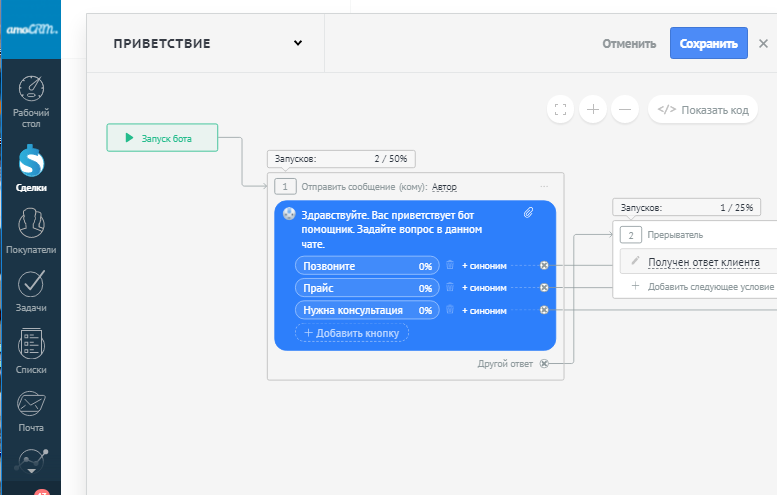
Task: Open recipient Автор selector
Action: (444, 187)
